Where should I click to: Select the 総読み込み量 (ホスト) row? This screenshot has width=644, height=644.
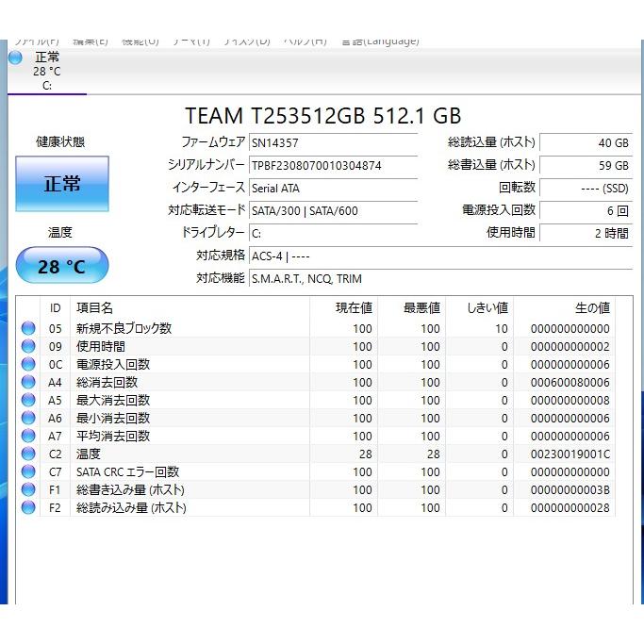316,507
